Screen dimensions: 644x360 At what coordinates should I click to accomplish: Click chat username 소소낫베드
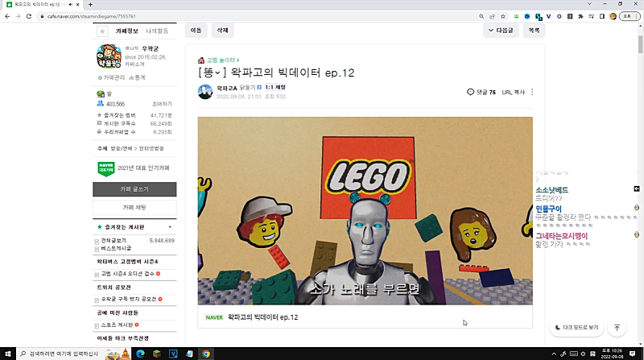point(552,190)
